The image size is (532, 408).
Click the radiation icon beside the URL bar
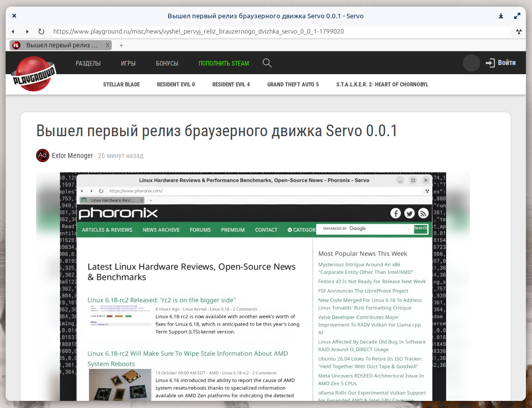coord(518,32)
